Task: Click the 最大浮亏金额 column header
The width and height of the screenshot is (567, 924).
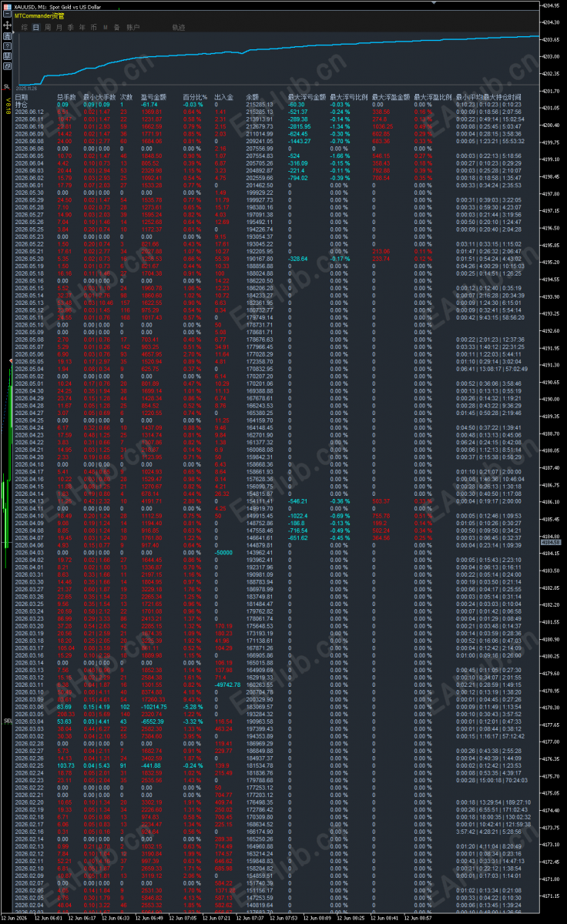Action: point(307,97)
